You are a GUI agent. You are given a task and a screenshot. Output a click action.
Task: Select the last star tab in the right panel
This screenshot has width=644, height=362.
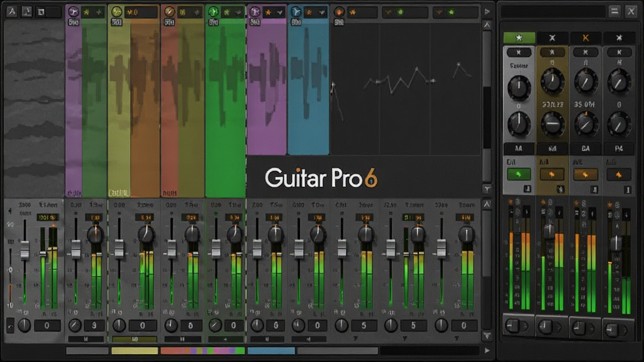pyautogui.click(x=619, y=38)
